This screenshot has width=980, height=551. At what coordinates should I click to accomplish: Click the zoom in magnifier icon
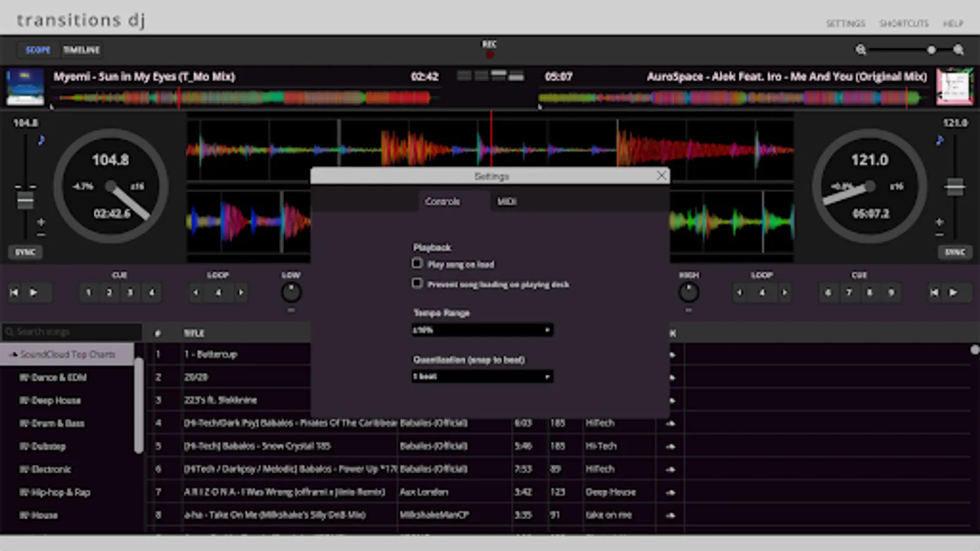tap(959, 50)
